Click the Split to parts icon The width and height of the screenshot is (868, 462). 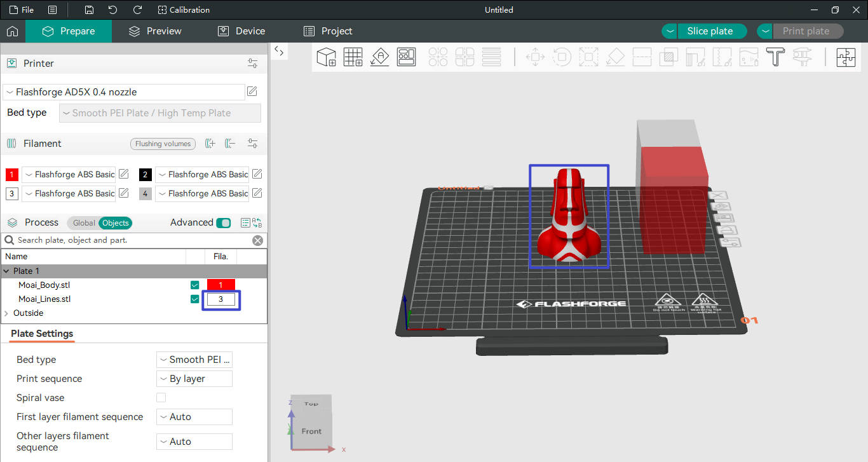[465, 57]
